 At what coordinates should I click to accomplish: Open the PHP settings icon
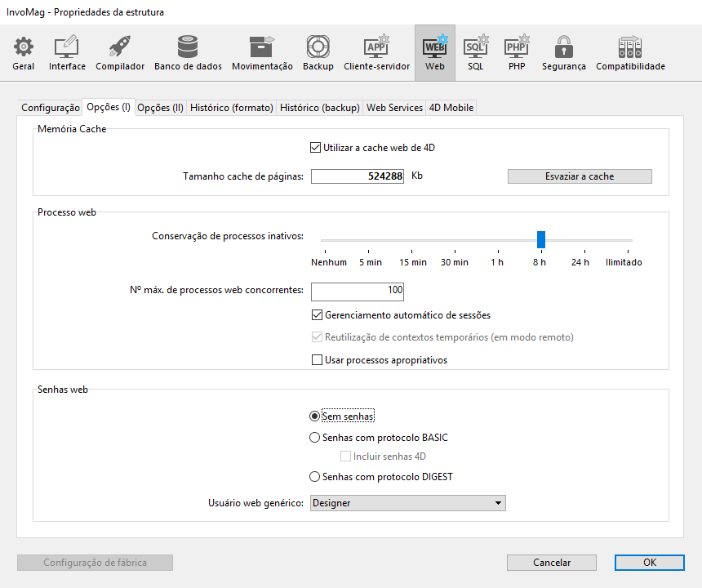(x=517, y=53)
